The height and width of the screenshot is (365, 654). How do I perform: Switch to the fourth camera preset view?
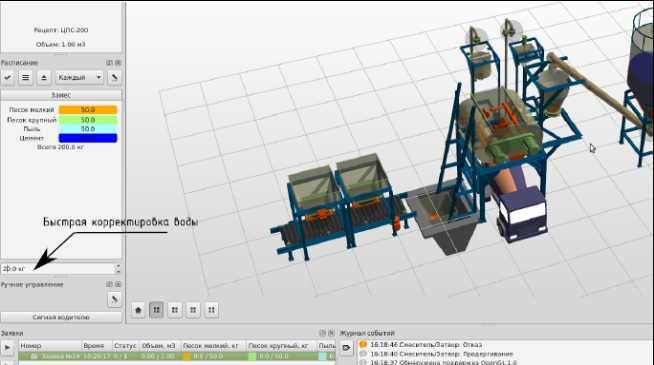[211, 310]
